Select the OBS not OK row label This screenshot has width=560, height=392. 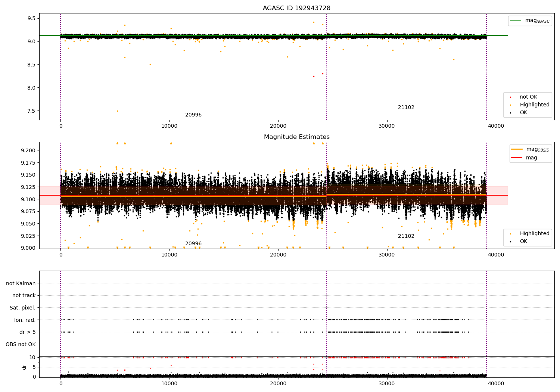coord(21,344)
